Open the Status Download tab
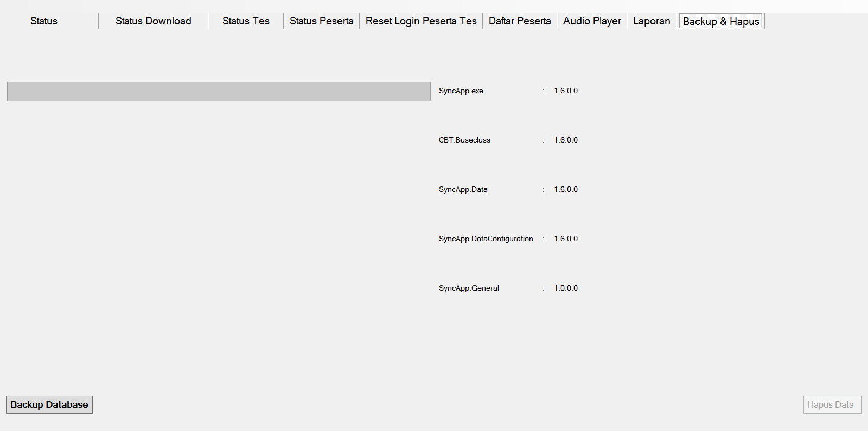The height and width of the screenshot is (431, 868). pyautogui.click(x=153, y=21)
